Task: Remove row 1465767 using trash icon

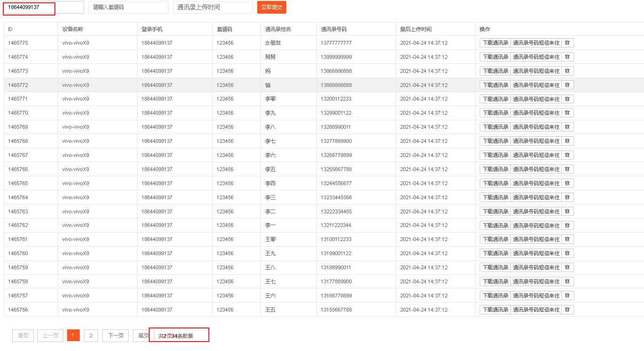Action: [567, 155]
